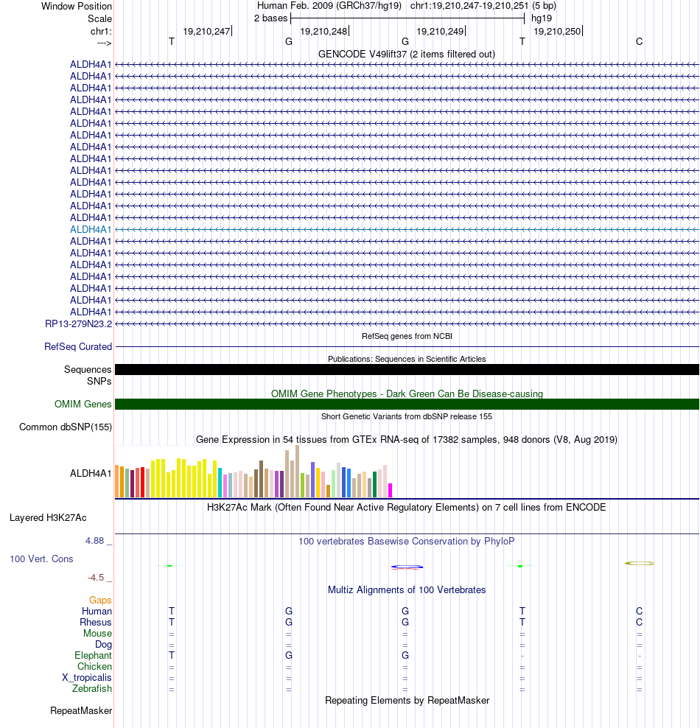This screenshot has height=728, width=700.
Task: Click the '2 bases' scale bar text
Action: [270, 18]
